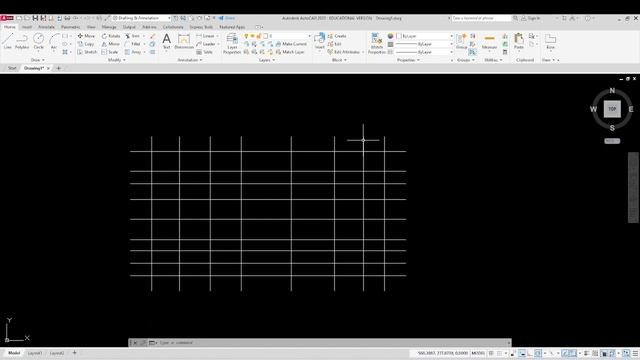Open status bar customization menu
640x360 pixels.
[636, 353]
